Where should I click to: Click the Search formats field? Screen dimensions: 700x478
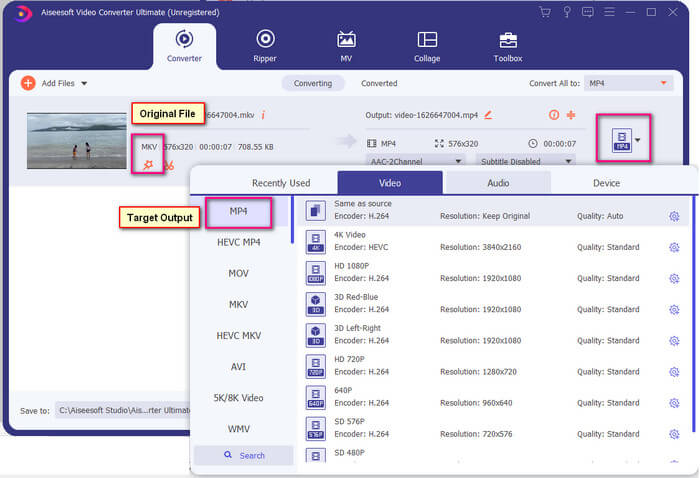point(244,456)
